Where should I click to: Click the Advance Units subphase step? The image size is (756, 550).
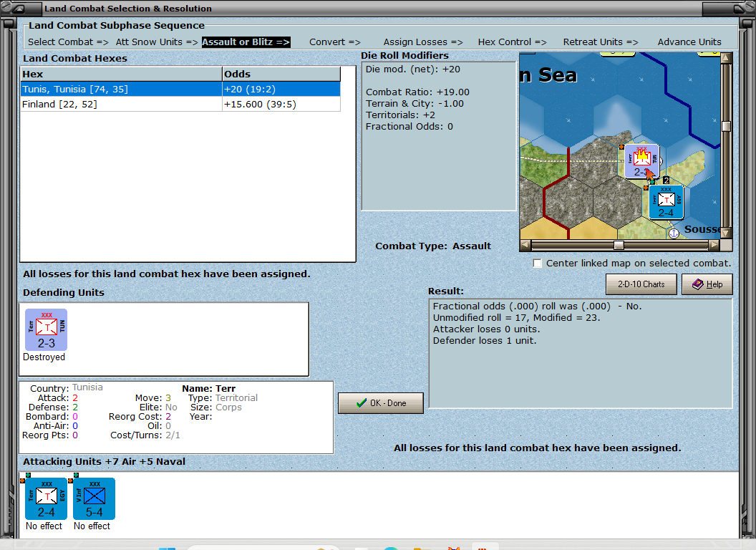pos(689,42)
